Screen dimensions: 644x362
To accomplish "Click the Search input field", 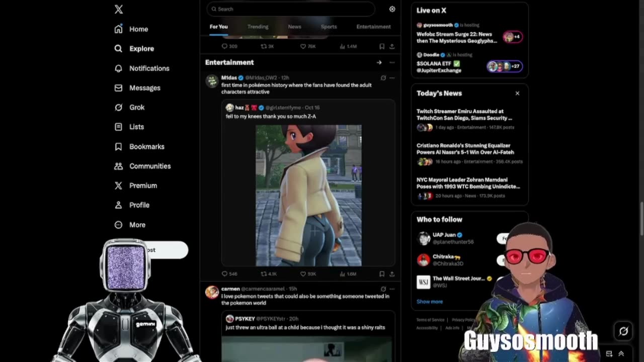I will tap(291, 9).
